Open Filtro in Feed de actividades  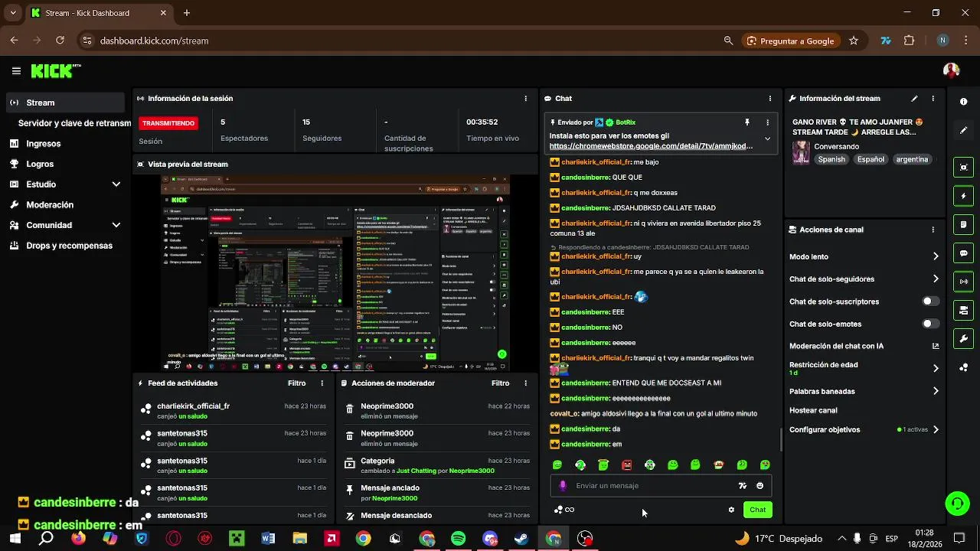(x=296, y=383)
